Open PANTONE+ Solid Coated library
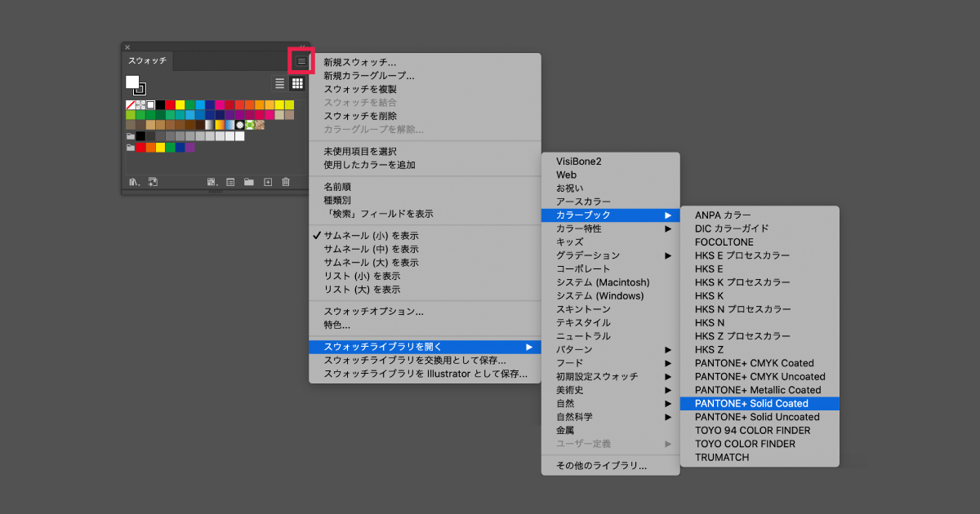The image size is (980, 514). tap(759, 404)
